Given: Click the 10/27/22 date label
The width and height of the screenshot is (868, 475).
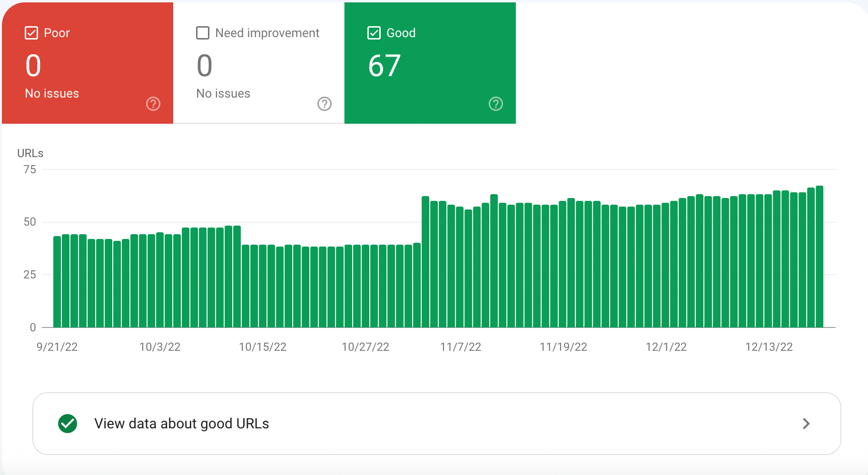Looking at the screenshot, I should (x=365, y=347).
